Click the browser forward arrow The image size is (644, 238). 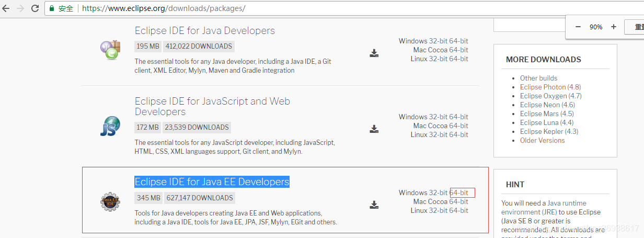[x=21, y=8]
